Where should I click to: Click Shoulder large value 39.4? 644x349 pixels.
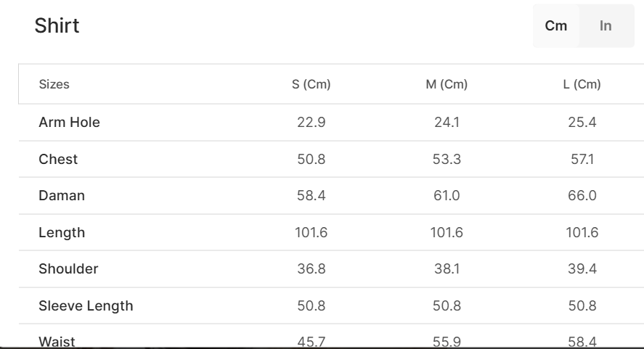pyautogui.click(x=582, y=269)
